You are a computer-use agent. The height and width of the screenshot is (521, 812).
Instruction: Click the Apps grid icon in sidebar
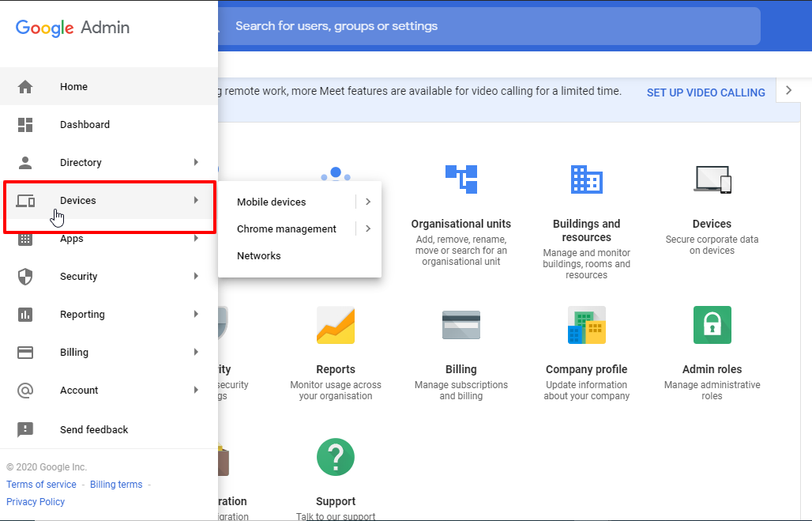pyautogui.click(x=24, y=239)
